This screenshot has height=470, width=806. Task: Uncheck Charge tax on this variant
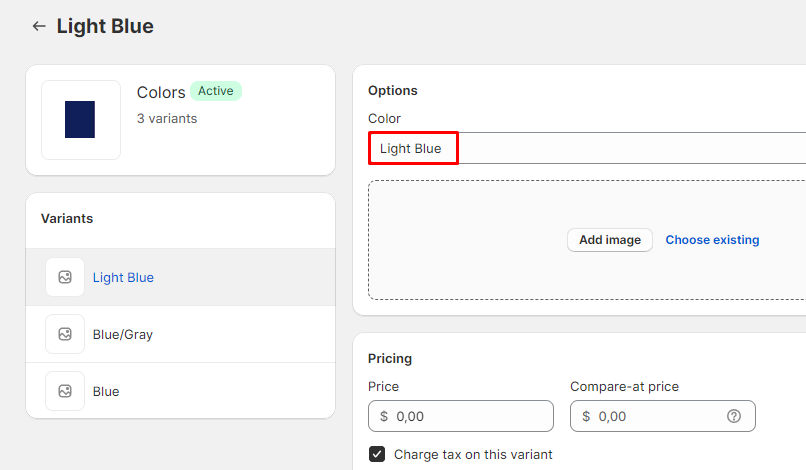(x=377, y=454)
